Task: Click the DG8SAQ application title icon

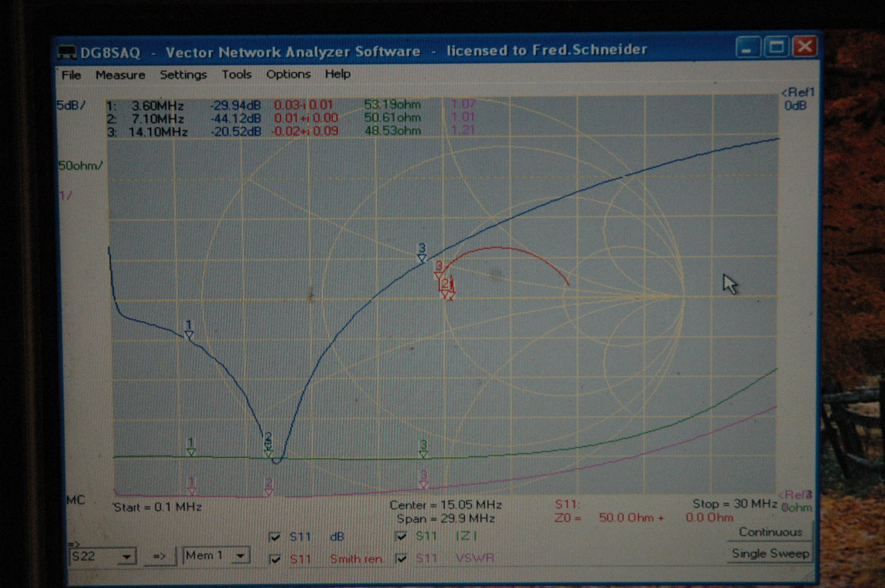Action: [x=66, y=53]
